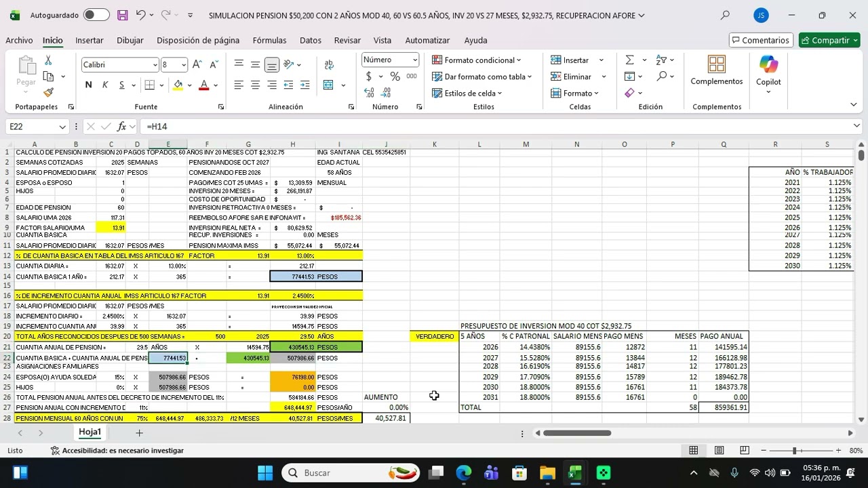
Task: Open the font size dropdown
Action: pos(183,64)
